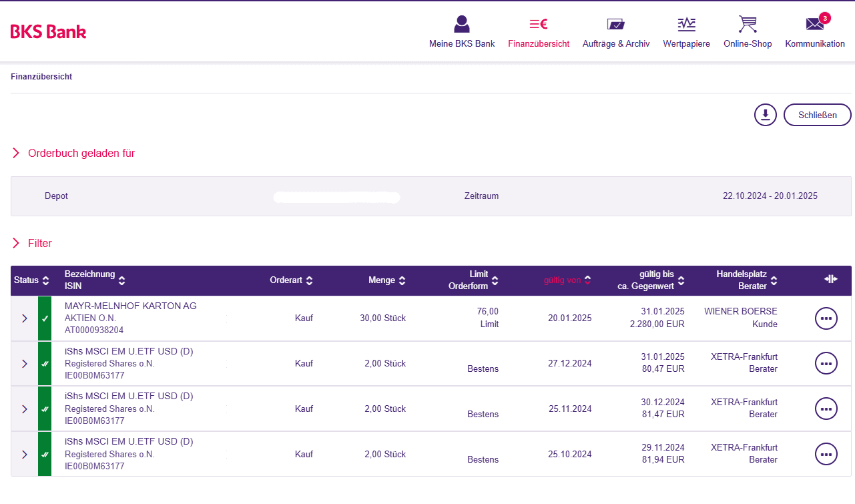Click gültig bis date 30.12.2024
Screen dimensions: 855x504
pos(663,403)
